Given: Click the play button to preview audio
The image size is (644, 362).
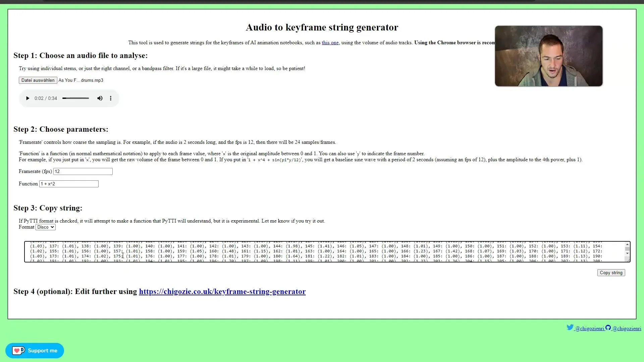Looking at the screenshot, I should (28, 98).
